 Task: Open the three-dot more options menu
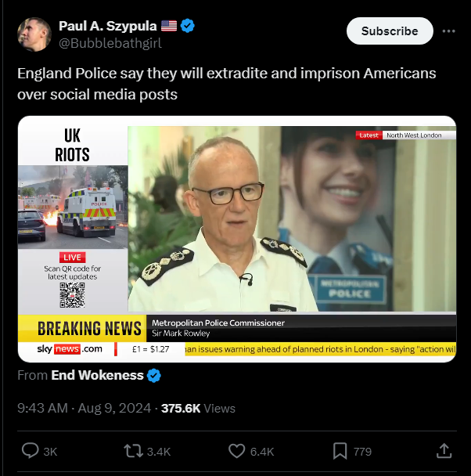point(448,31)
